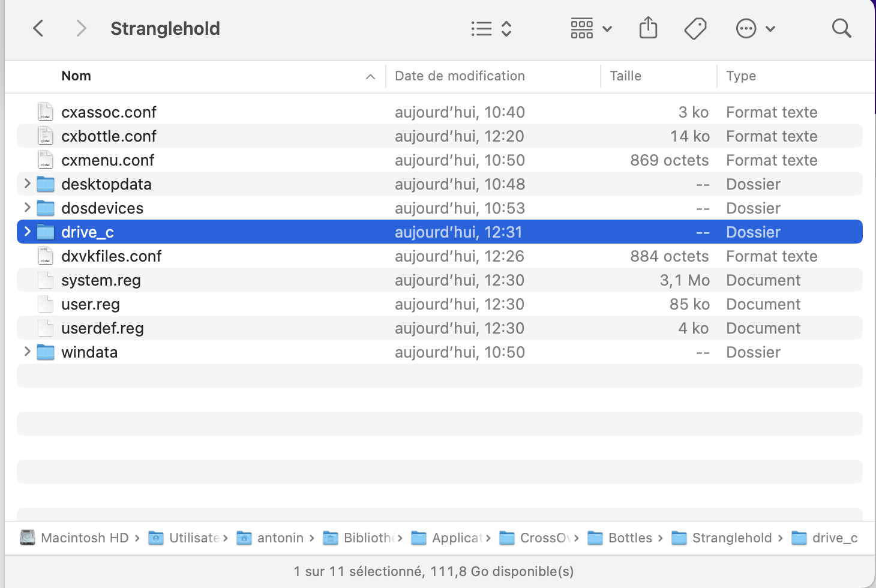Open the group-by grid dropdown
Screen dimensions: 876x588
pos(591,28)
